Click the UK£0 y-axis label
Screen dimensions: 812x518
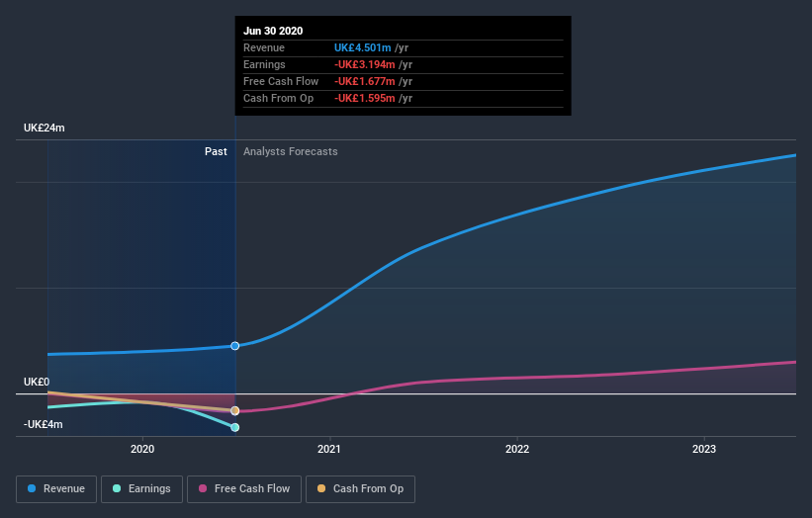pos(37,382)
